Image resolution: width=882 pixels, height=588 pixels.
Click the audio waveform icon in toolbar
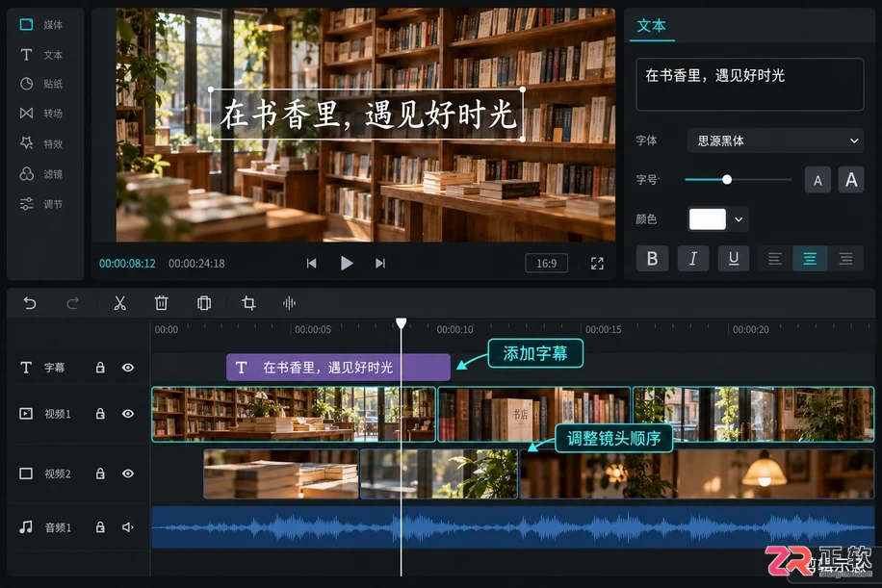click(x=289, y=303)
